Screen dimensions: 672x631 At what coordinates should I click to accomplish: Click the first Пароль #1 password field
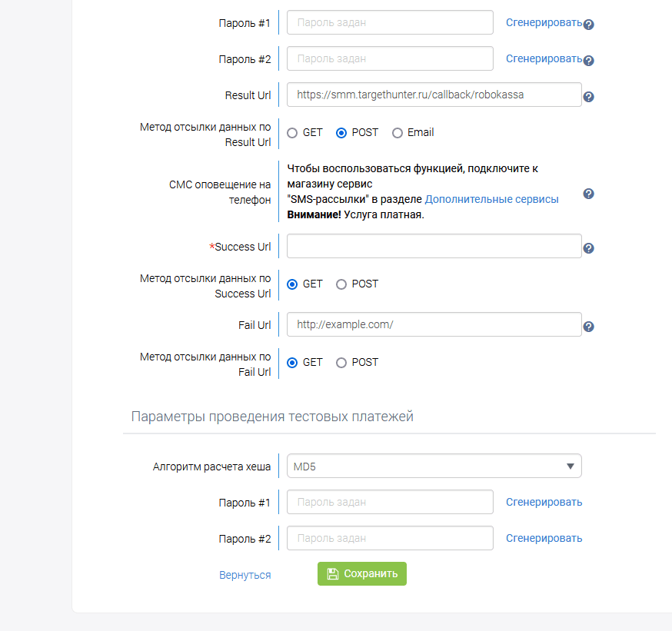click(390, 22)
